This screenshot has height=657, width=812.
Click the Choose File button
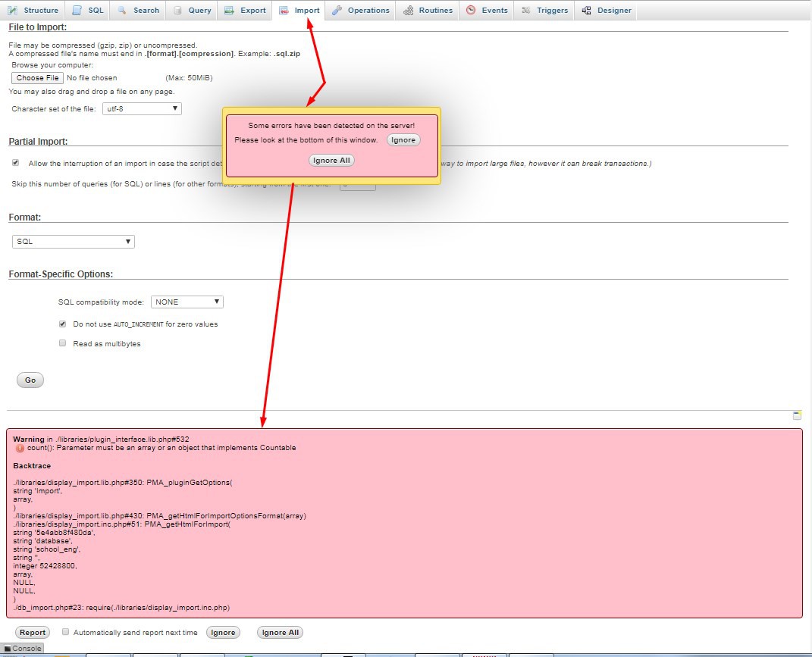tap(37, 78)
